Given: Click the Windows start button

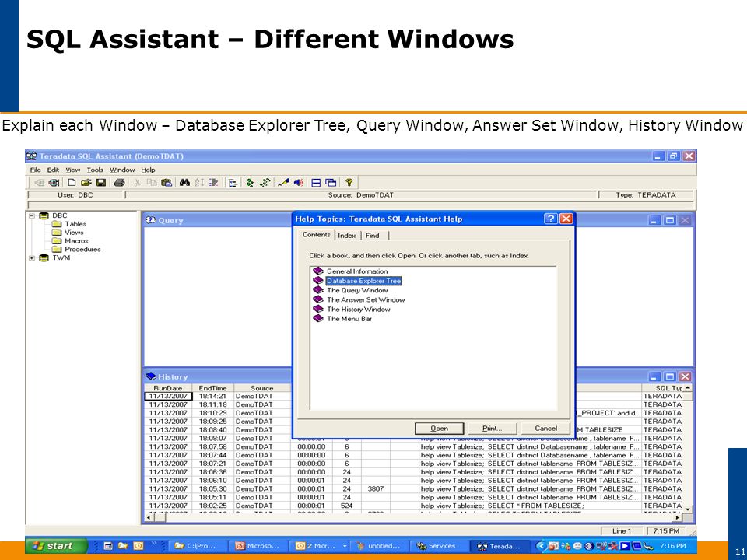Looking at the screenshot, I should point(57,546).
